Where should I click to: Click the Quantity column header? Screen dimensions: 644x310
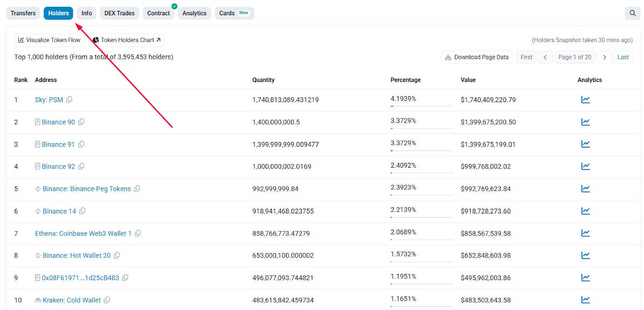pos(263,80)
